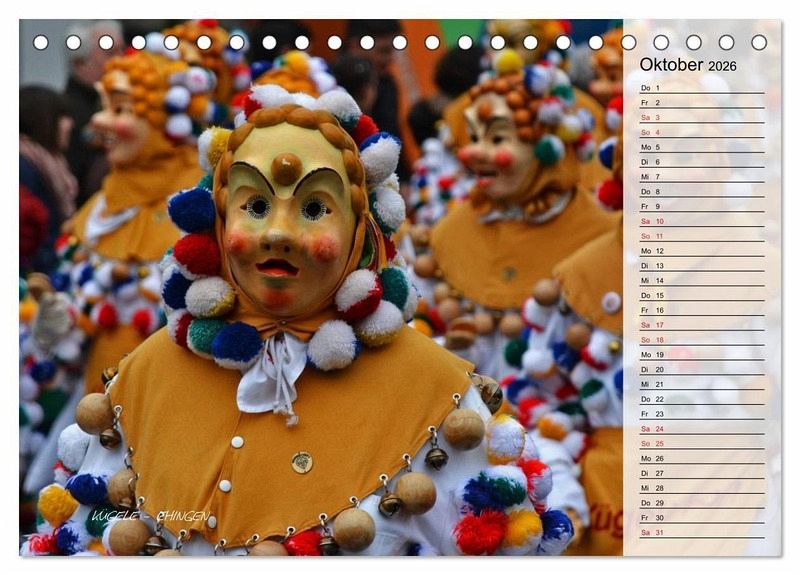Click the Kügele - Ehingen photo caption

tap(150, 516)
